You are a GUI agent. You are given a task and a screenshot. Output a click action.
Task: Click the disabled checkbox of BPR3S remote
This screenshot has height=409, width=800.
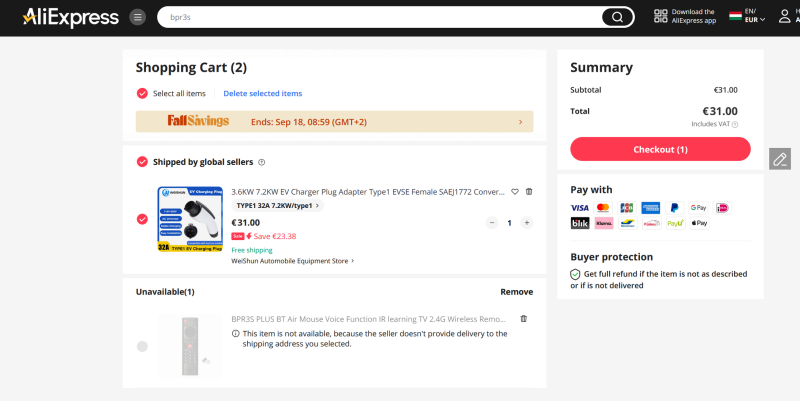click(142, 346)
